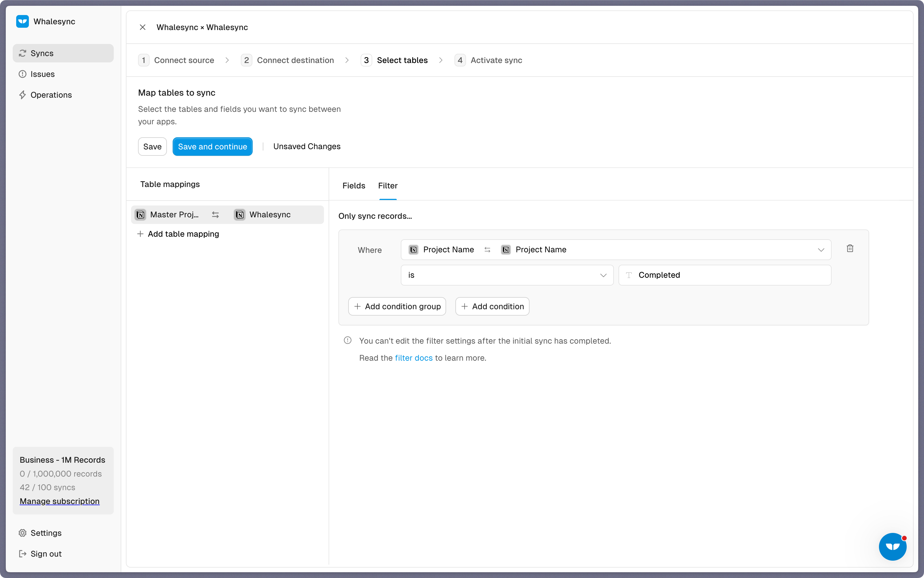Viewport: 924px width, 578px height.
Task: Click the Operations lightning bolt icon
Action: 23,95
